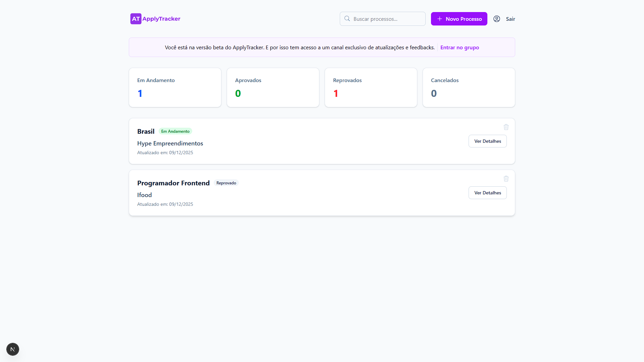Click the Reprovado badge on Programador Frontend
The image size is (644, 362).
226,183
